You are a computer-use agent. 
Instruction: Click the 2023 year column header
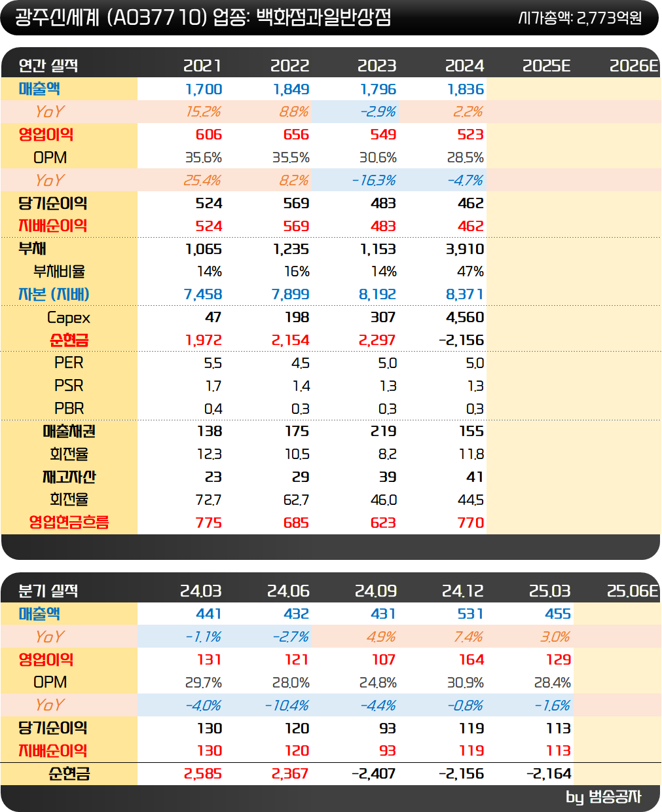[377, 65]
